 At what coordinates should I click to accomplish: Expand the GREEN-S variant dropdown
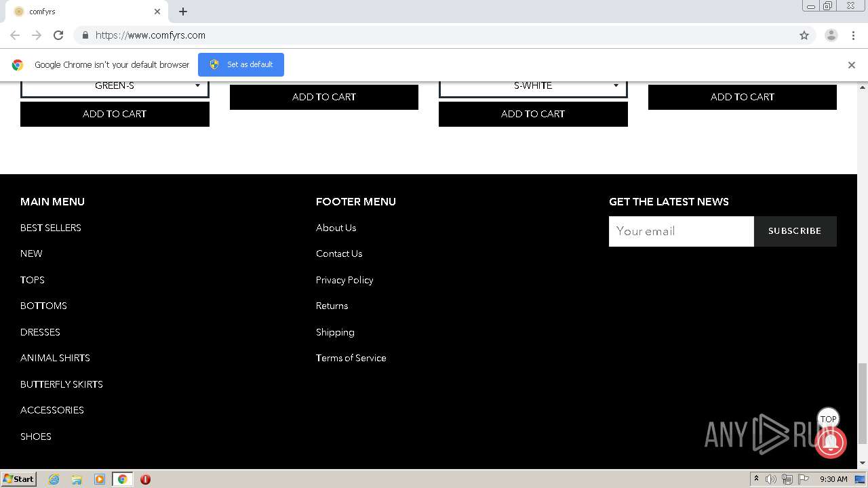pyautogui.click(x=115, y=86)
